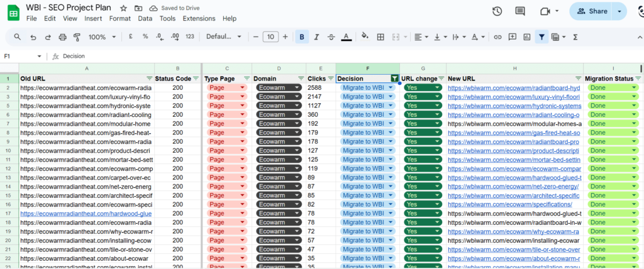Toggle the filter funnel in toolbar
The height and width of the screenshot is (269, 644).
(x=541, y=37)
